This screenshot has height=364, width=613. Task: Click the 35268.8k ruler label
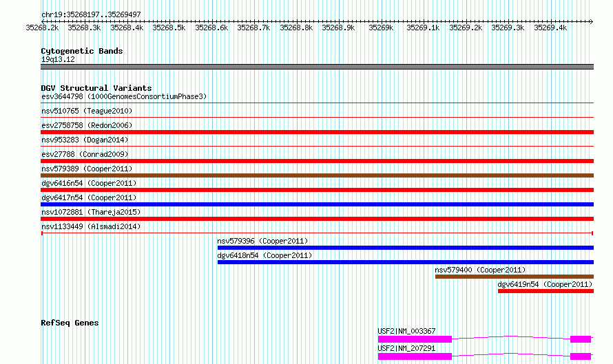pos(296,28)
